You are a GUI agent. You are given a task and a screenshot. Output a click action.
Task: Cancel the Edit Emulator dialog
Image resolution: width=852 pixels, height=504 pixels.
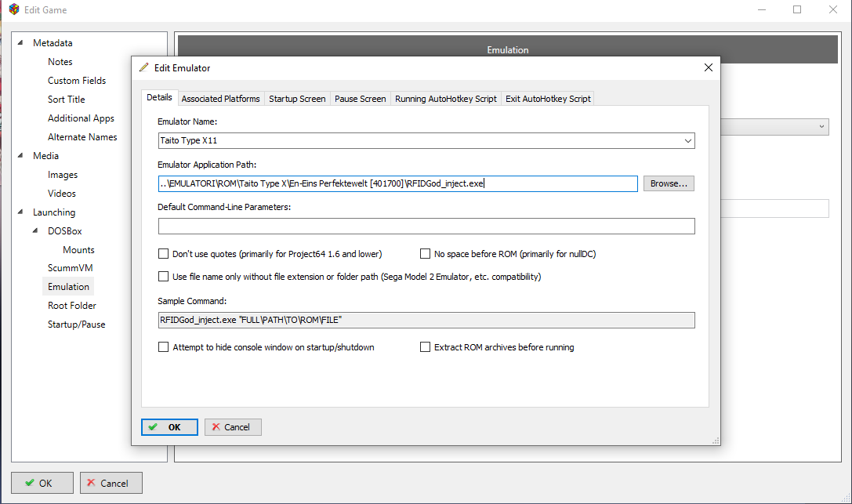pos(233,427)
